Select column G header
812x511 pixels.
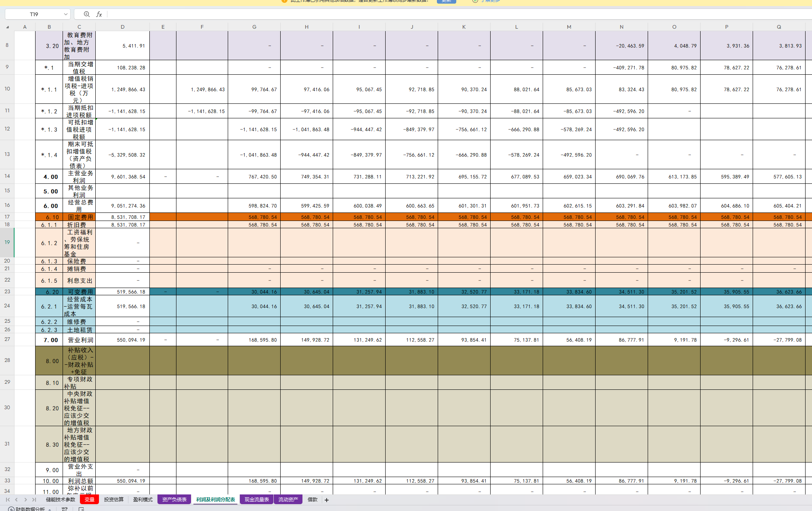click(254, 27)
